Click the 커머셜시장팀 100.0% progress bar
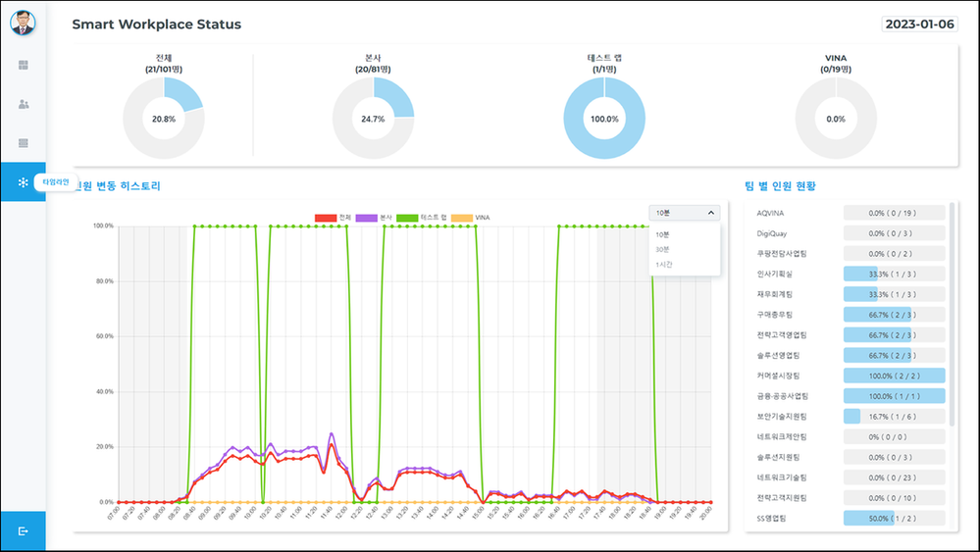The image size is (980, 552). pyautogui.click(x=894, y=376)
